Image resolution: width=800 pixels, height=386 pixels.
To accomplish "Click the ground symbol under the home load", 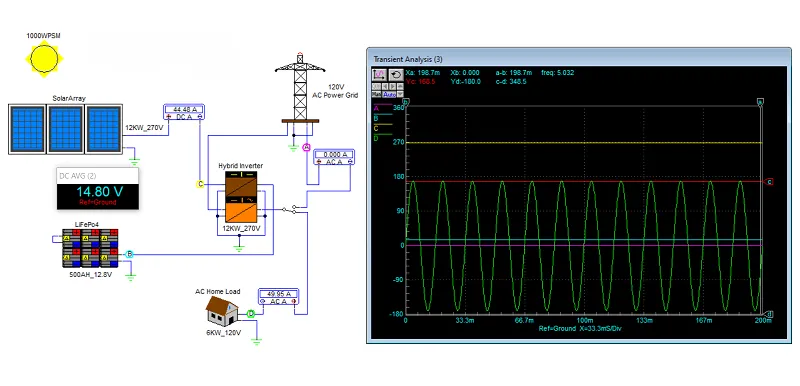I will [x=257, y=341].
